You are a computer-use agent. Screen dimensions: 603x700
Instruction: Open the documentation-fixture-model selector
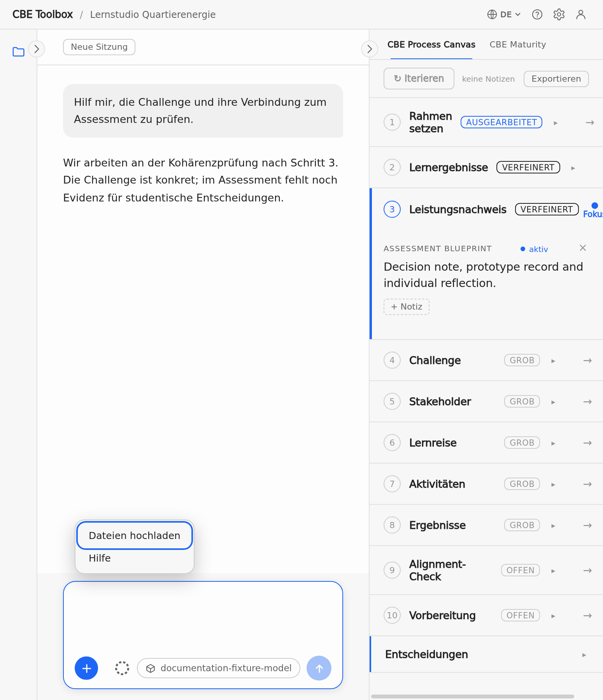point(219,668)
